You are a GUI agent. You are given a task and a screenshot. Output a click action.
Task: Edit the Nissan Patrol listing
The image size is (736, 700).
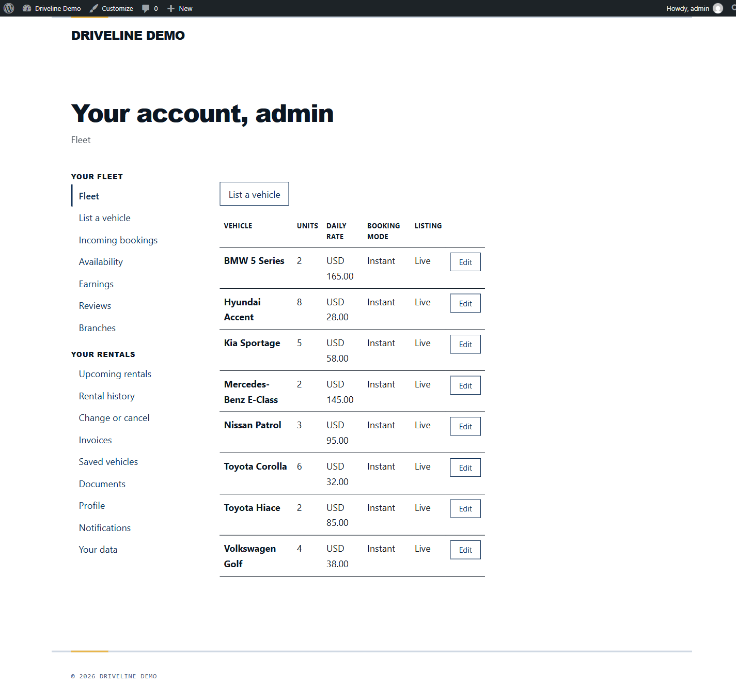465,426
